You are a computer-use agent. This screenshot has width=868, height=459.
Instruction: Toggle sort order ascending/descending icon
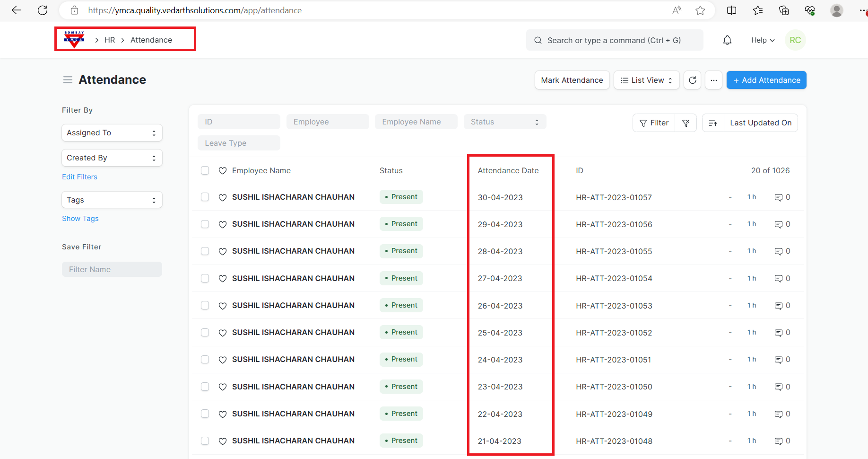(713, 123)
